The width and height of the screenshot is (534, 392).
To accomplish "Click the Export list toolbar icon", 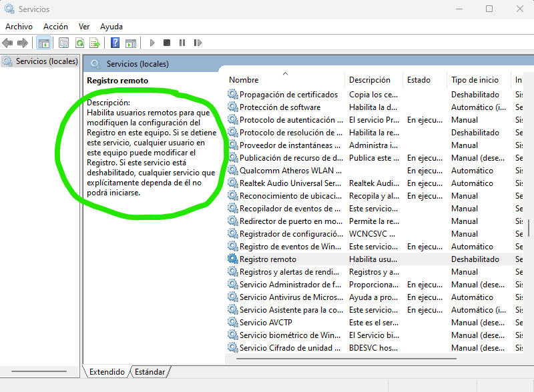I will (x=95, y=43).
